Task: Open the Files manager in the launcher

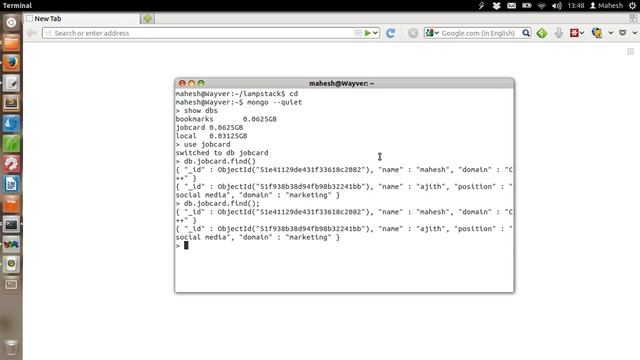Action: tap(11, 42)
